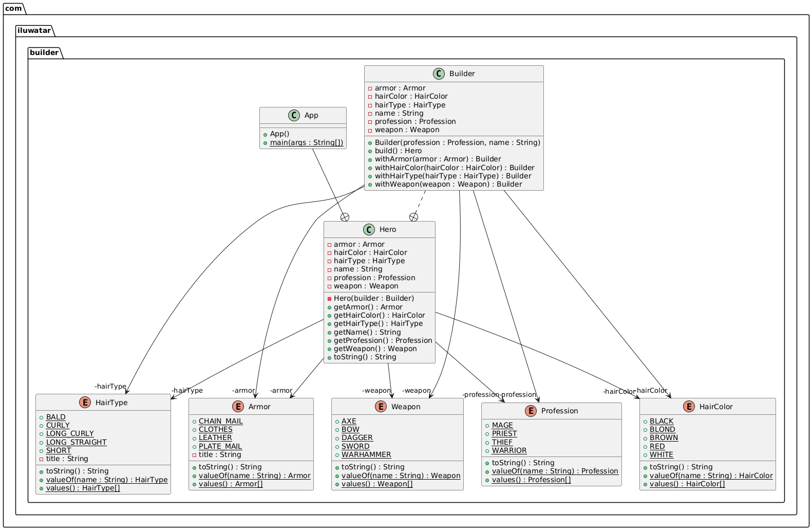Click Builder(profession : Profession, name : String) constructor
The image size is (812, 530).
point(458,142)
